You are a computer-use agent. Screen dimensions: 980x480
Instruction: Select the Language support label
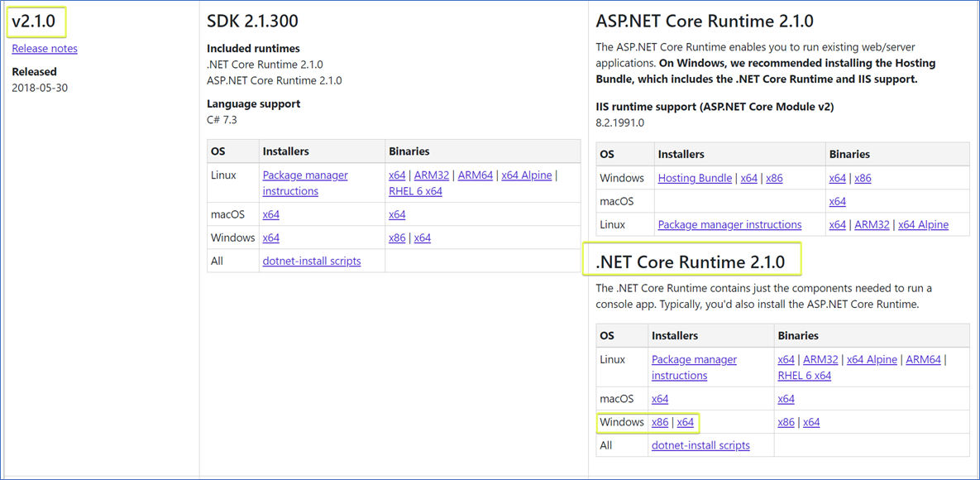[254, 104]
